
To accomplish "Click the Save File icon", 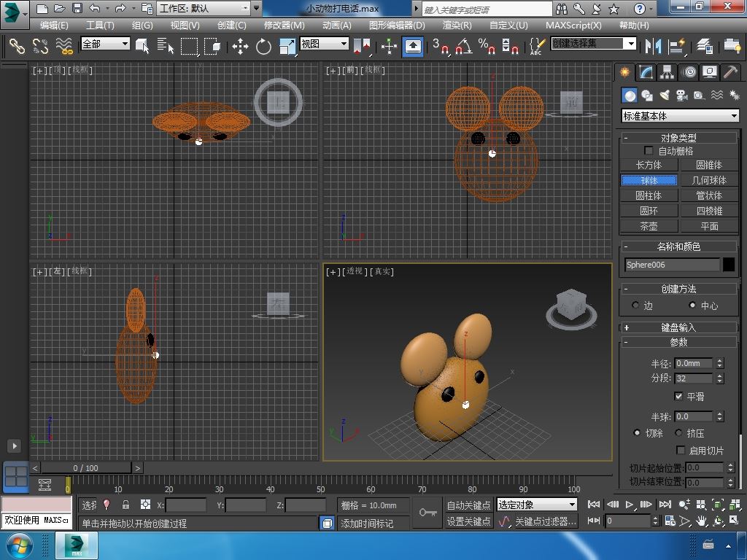I will pyautogui.click(x=77, y=8).
